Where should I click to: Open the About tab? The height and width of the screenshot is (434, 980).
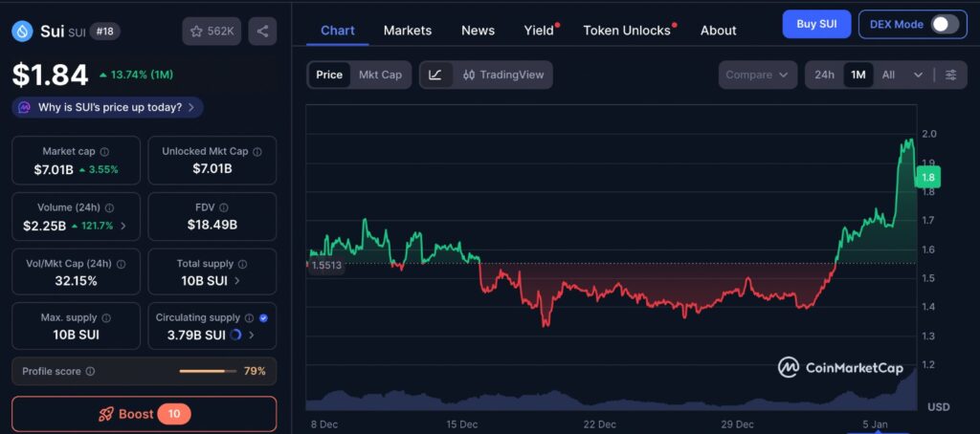pyautogui.click(x=718, y=30)
